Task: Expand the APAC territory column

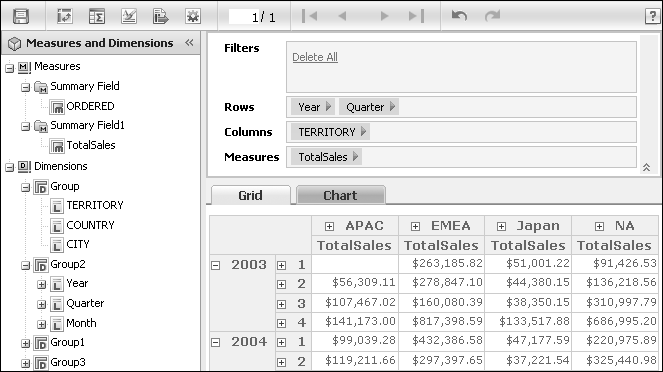Action: coord(329,227)
